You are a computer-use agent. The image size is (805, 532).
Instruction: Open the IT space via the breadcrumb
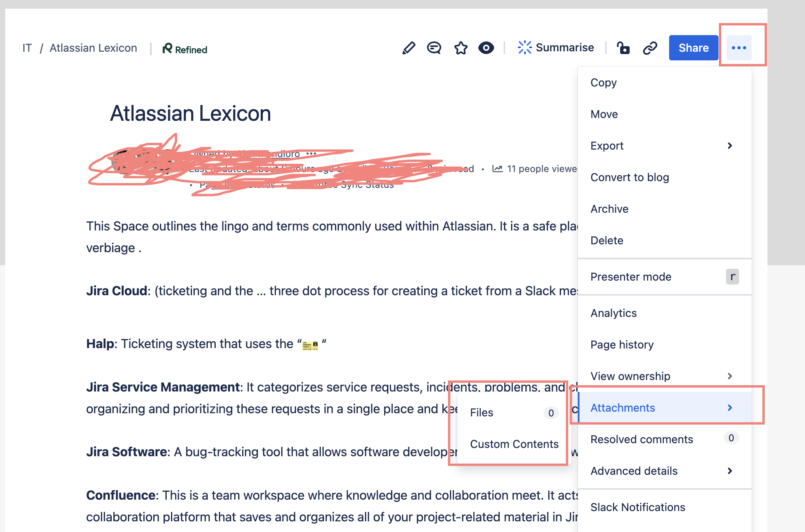click(x=26, y=47)
